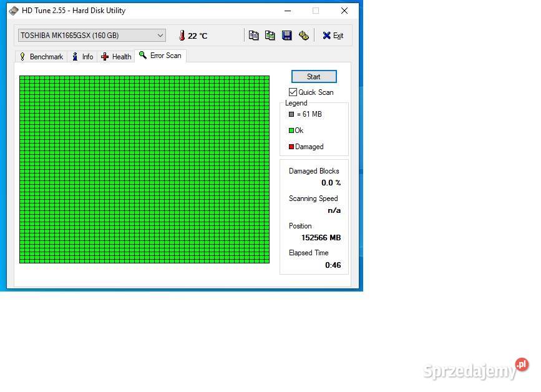This screenshot has width=541, height=392.
Task: Click the copy screenshot to clipboard icon
Action: [270, 36]
